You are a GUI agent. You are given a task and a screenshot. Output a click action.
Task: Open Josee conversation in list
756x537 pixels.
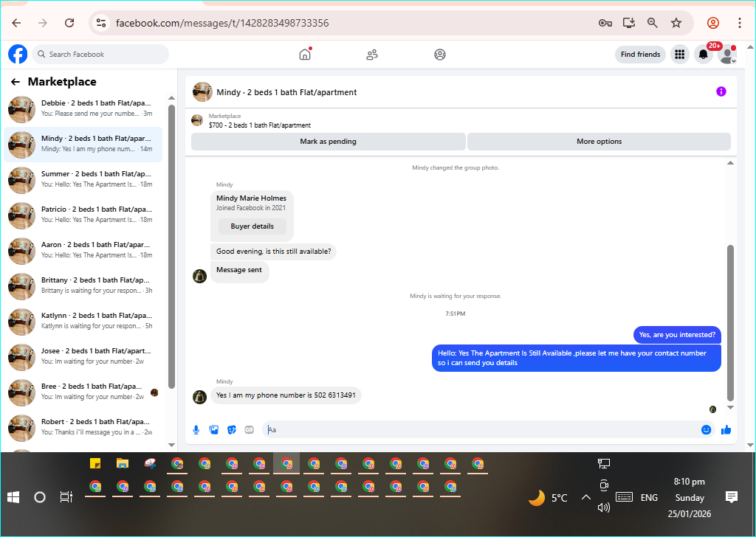pos(83,356)
